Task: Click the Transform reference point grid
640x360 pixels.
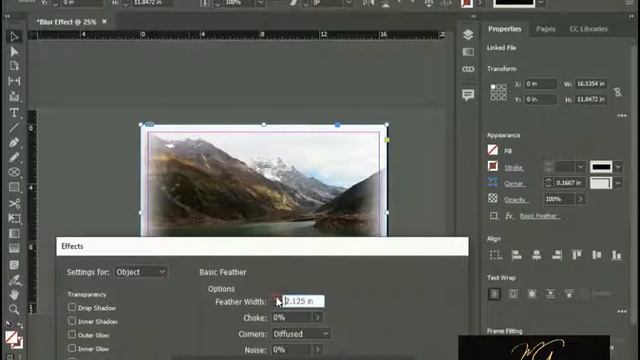Action: 498,92
